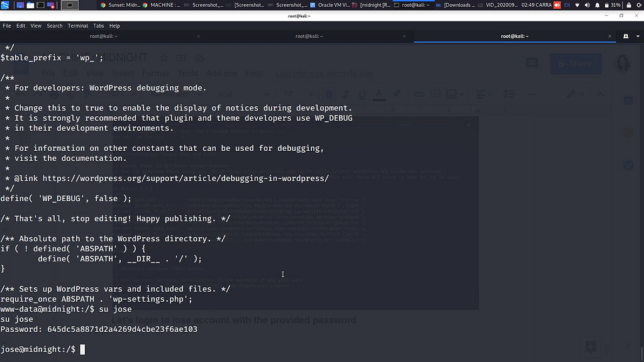Screen dimensions: 644x362
Task: Minimize the terminal window
Action: point(606,16)
